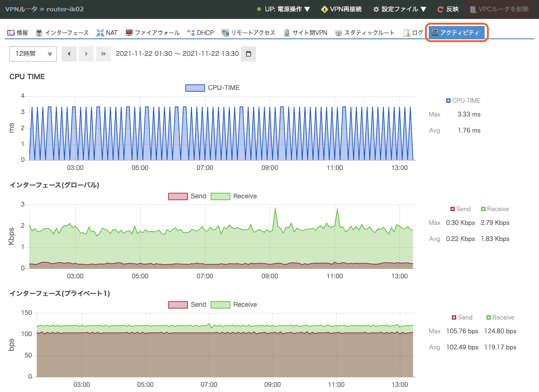Open the ファイアウォール tab
The height and width of the screenshot is (392, 539).
click(153, 33)
